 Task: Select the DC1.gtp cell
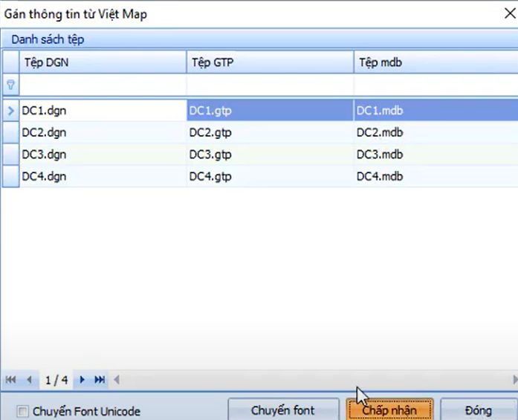click(270, 110)
